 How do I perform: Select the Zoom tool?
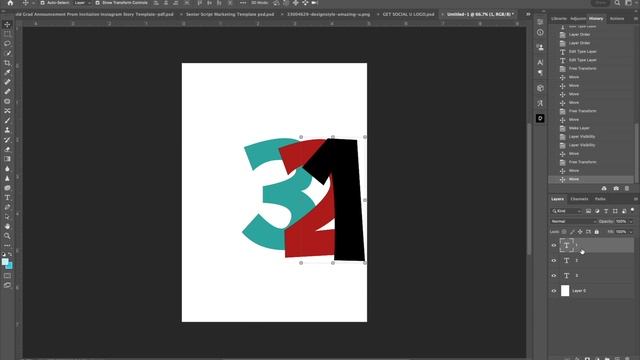[7, 236]
